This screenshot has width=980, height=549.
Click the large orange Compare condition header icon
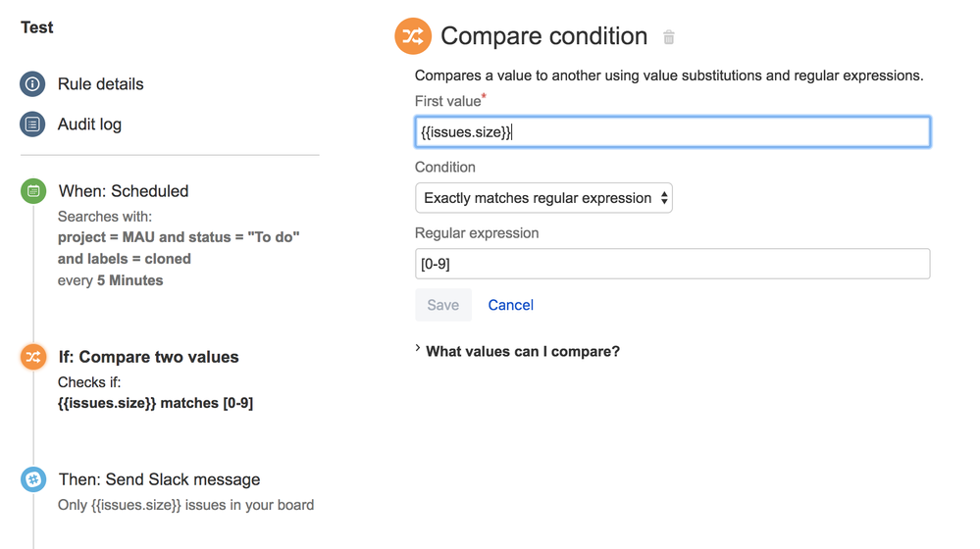pyautogui.click(x=413, y=36)
